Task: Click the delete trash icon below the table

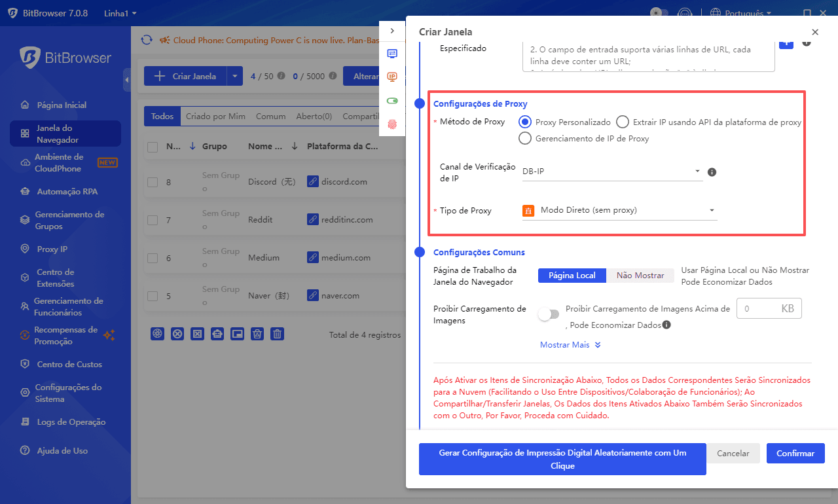Action: (278, 334)
